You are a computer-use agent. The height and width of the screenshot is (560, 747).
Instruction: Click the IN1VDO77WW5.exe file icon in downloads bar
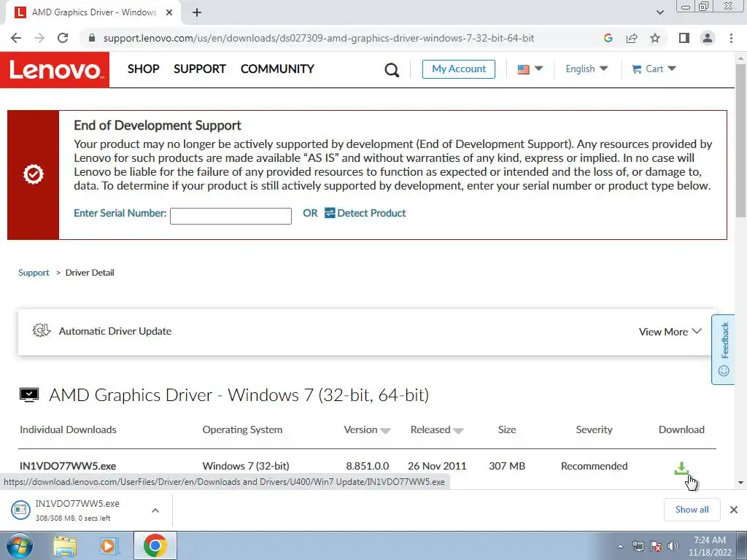tap(20, 510)
